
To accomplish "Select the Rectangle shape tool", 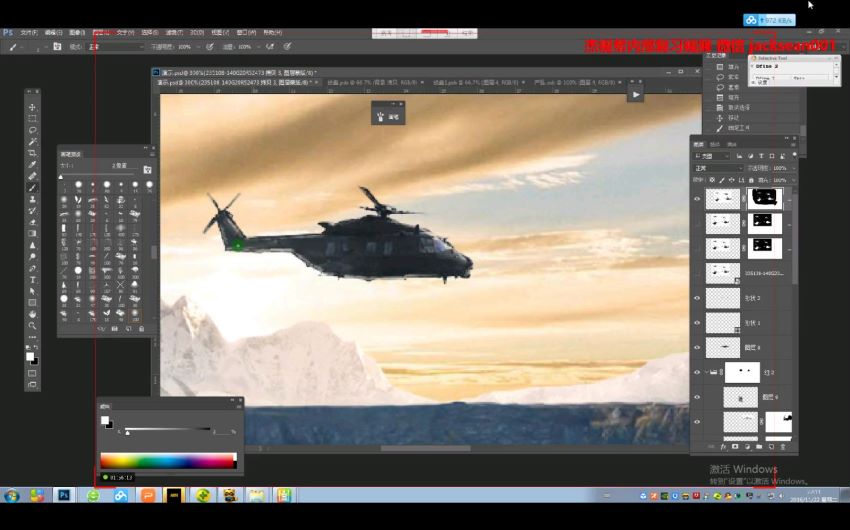I will tap(33, 302).
